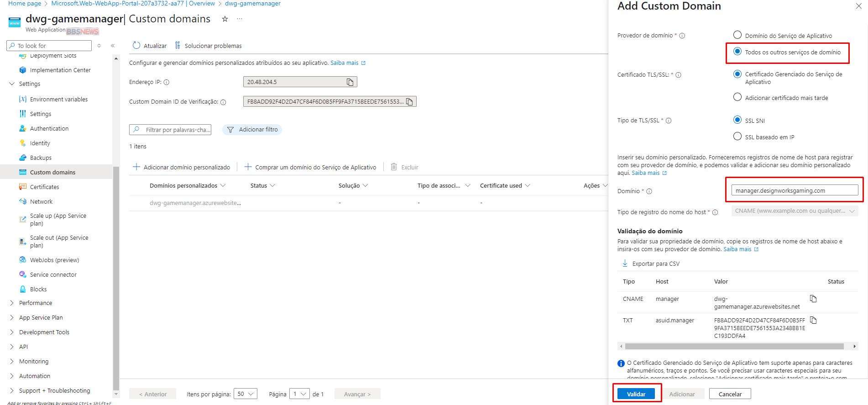Viewport: 868px width, 405px height.
Task: Click info icon next to Domínio
Action: tap(649, 191)
